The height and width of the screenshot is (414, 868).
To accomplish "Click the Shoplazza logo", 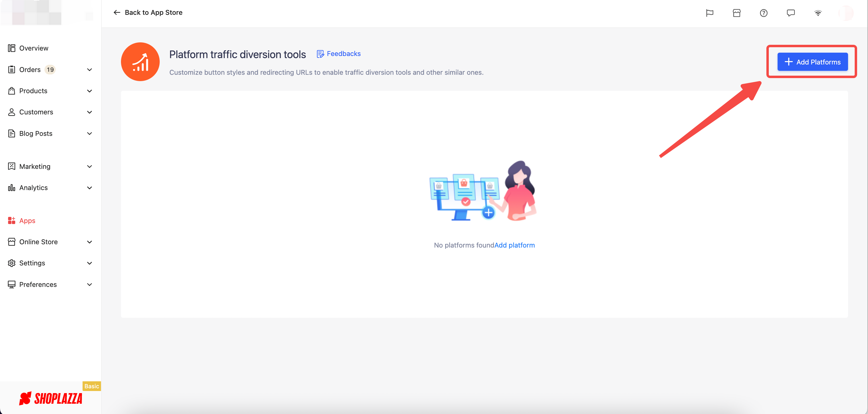I will [51, 399].
